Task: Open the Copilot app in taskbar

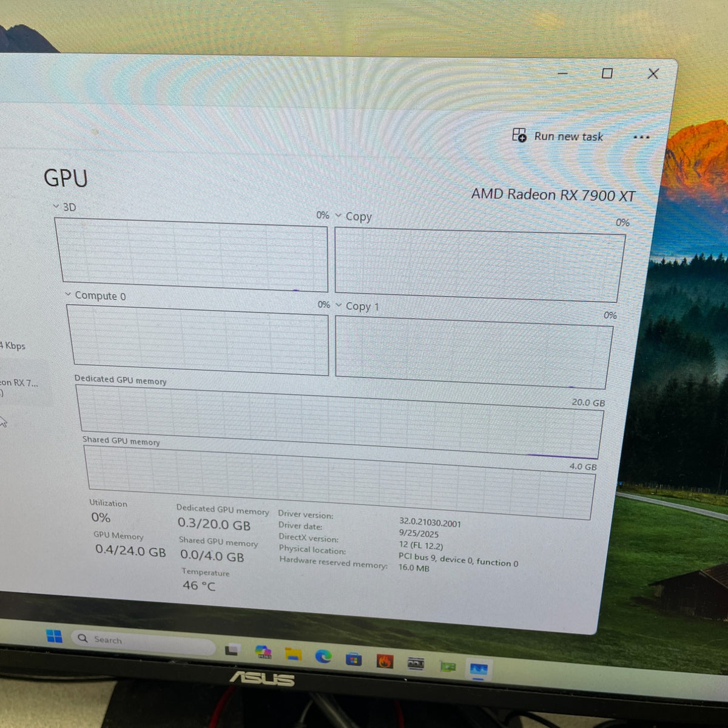Action: 263,653
